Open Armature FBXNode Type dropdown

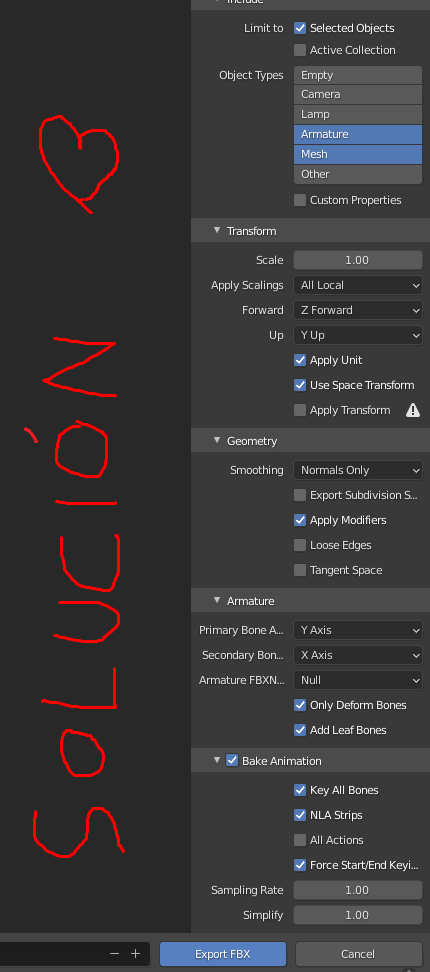click(358, 680)
